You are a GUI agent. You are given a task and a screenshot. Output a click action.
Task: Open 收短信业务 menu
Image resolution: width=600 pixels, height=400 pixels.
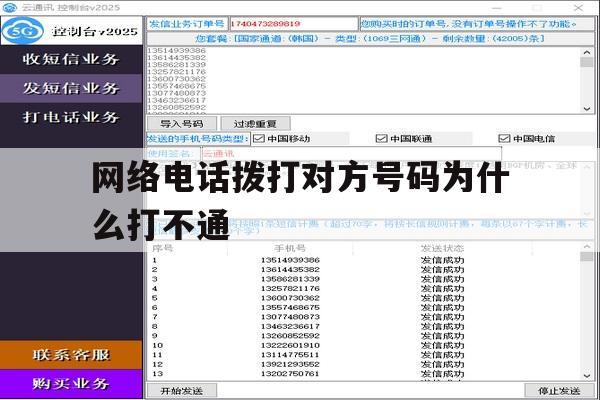(71, 59)
